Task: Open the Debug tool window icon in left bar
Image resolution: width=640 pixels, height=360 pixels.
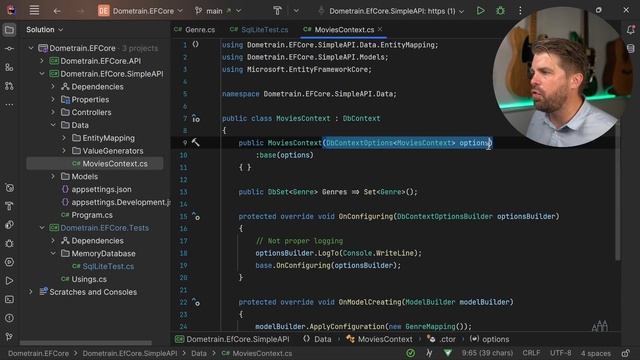Action: pos(9,243)
